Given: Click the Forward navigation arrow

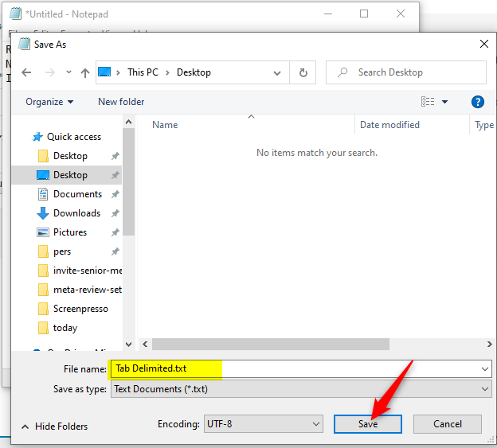Looking at the screenshot, I should pos(49,72).
